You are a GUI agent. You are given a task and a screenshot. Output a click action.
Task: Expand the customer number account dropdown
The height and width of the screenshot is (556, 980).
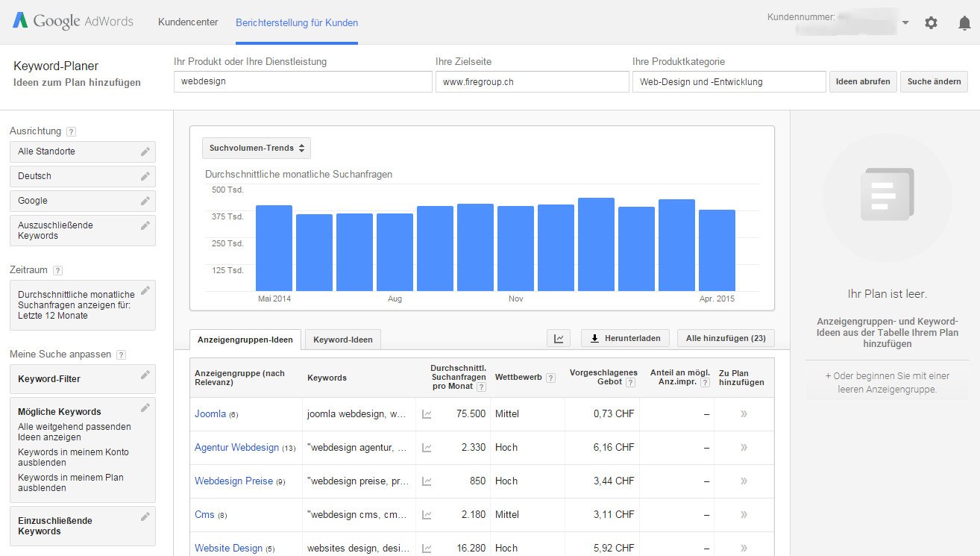pos(905,22)
